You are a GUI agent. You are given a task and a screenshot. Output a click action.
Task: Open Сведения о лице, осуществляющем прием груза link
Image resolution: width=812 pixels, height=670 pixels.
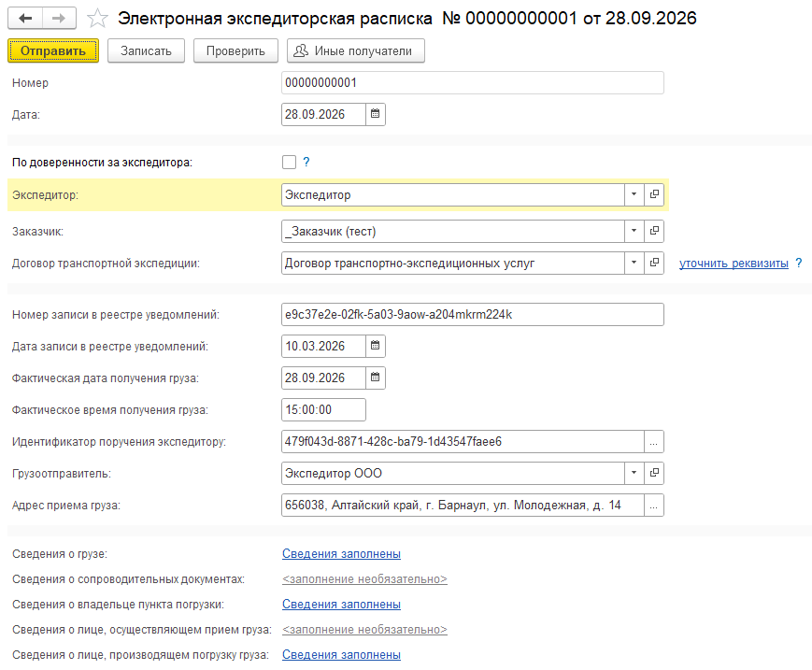(x=364, y=630)
